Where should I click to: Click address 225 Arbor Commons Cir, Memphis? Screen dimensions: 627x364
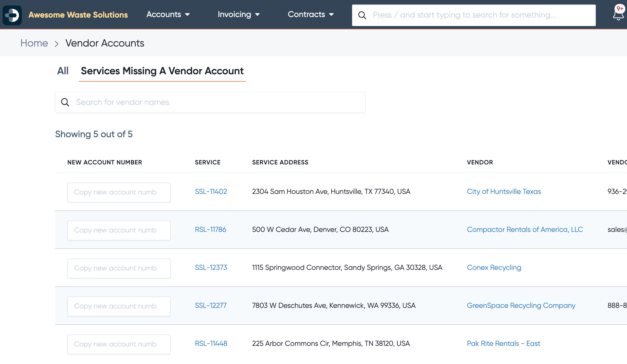pos(331,344)
